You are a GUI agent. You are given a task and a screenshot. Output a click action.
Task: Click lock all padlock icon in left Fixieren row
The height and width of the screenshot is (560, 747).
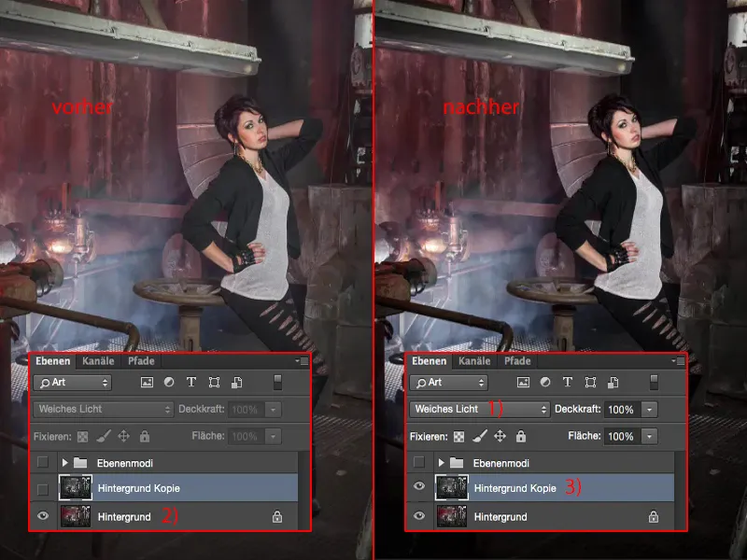[145, 436]
